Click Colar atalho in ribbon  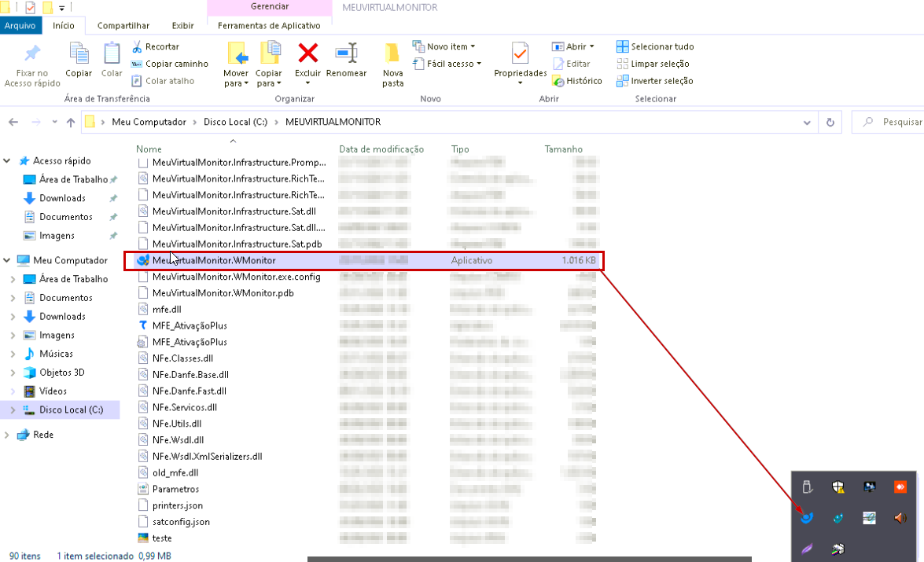click(164, 81)
